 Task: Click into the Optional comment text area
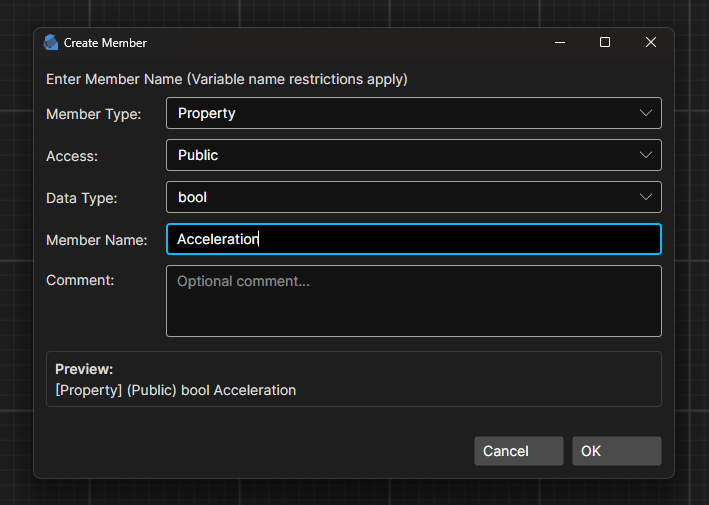coord(414,301)
